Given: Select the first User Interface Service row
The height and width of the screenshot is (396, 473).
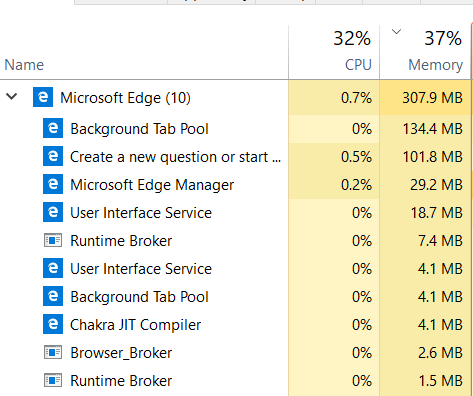Looking at the screenshot, I should tap(235, 213).
